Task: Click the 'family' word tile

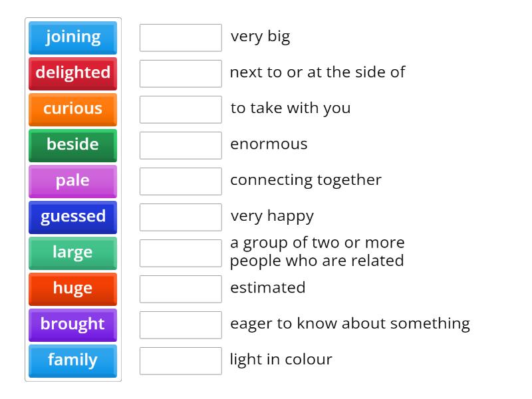Action: pos(72,360)
